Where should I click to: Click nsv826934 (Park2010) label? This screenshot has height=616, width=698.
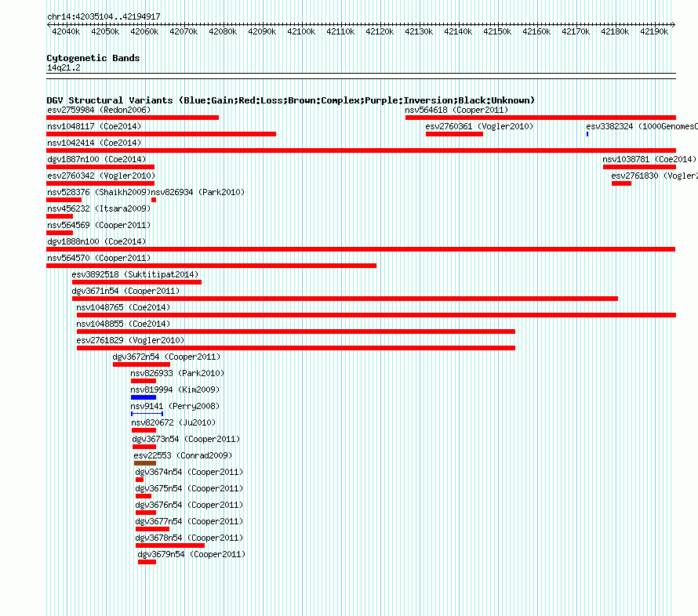tap(198, 192)
